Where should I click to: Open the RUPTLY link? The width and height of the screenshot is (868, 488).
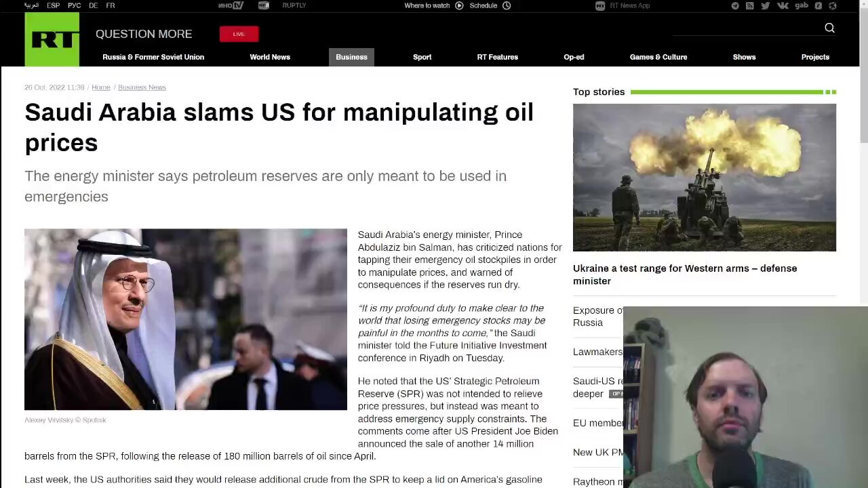(294, 5)
